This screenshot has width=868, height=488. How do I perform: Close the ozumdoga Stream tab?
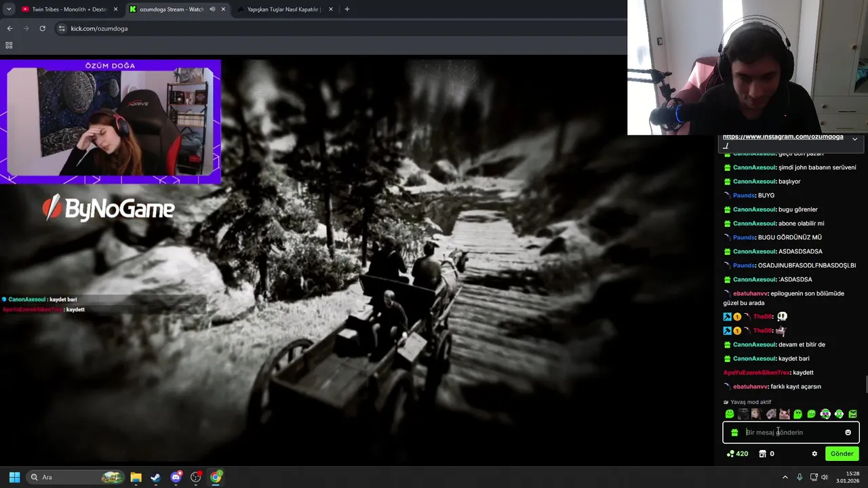click(223, 9)
